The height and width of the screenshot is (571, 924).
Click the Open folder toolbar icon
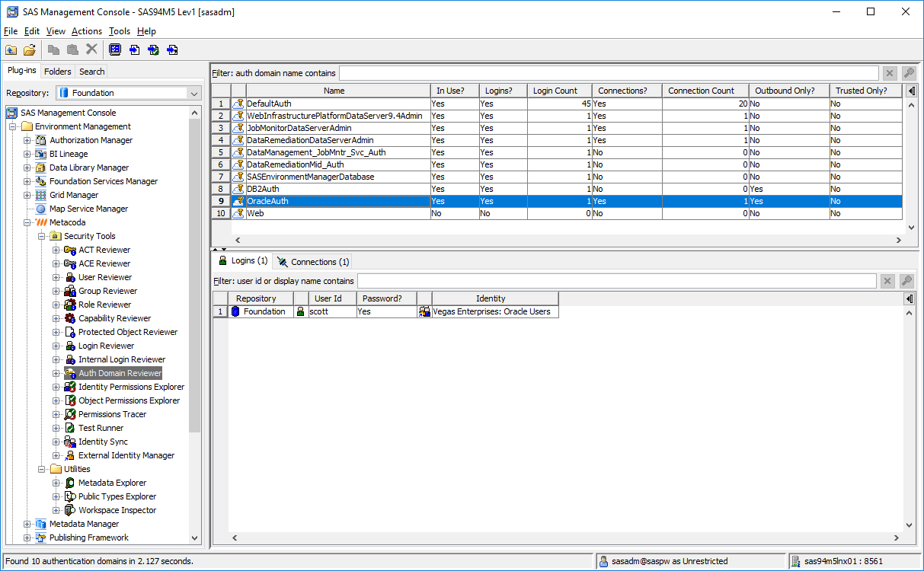(30, 49)
